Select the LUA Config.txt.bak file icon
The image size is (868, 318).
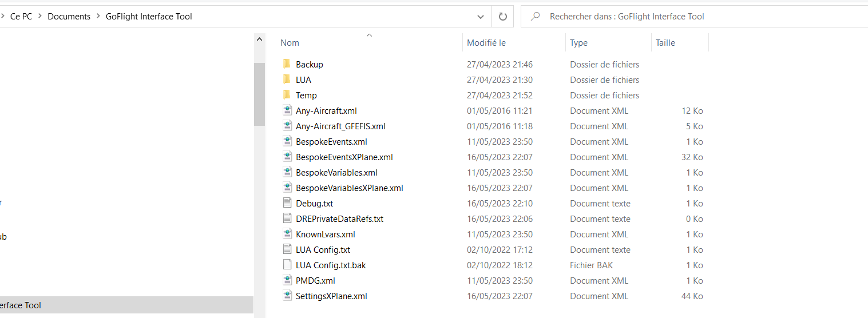287,265
